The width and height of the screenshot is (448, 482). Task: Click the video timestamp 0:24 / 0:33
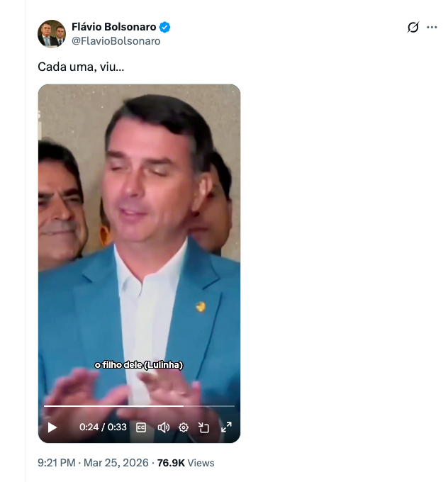tap(103, 427)
